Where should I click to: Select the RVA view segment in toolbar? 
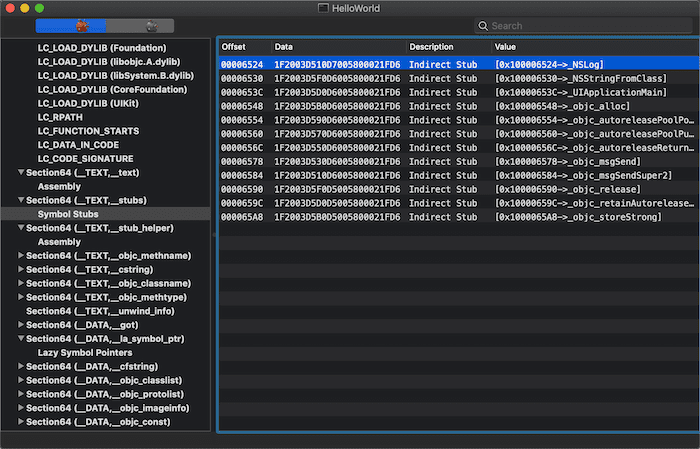coord(140,26)
